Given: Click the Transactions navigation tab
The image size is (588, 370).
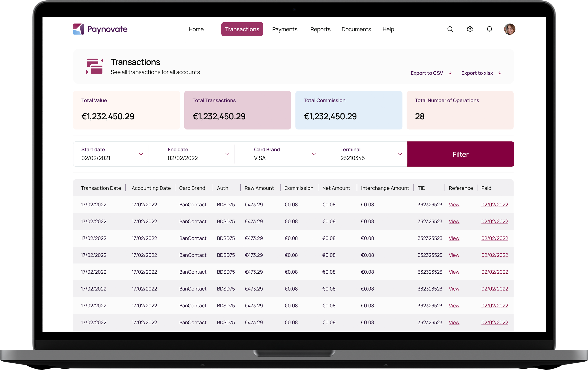Looking at the screenshot, I should [x=242, y=29].
